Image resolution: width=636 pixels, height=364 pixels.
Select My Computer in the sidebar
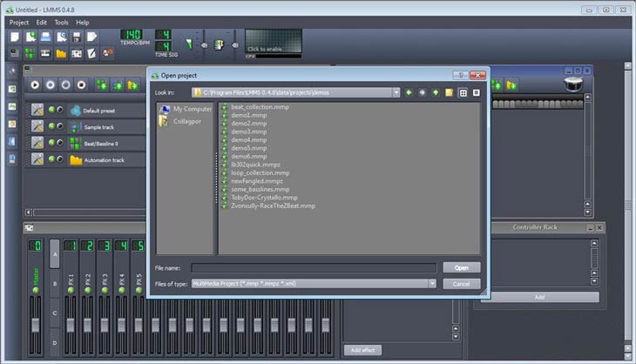192,109
